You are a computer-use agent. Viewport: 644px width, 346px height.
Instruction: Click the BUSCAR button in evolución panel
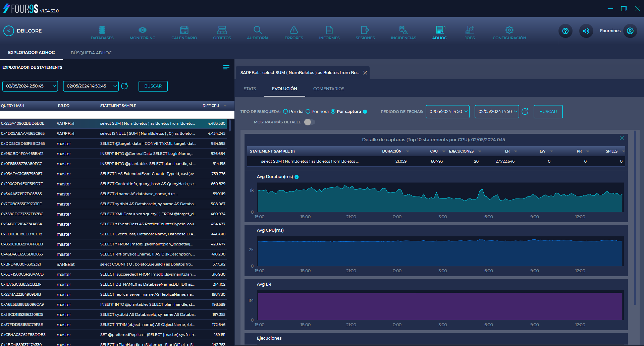(x=548, y=111)
